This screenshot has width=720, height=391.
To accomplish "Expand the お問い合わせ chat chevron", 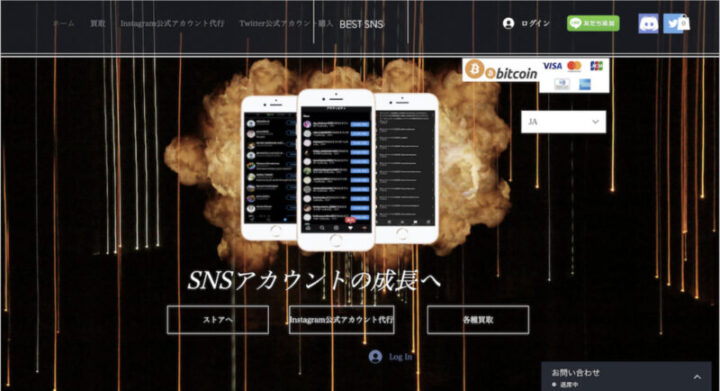I will [697, 377].
